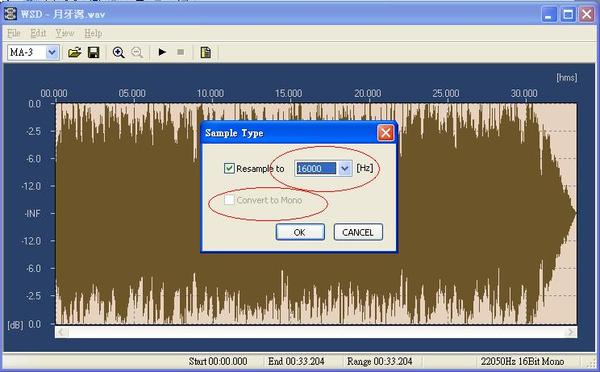
Task: Open the document properties icon in toolbar
Action: coord(206,52)
